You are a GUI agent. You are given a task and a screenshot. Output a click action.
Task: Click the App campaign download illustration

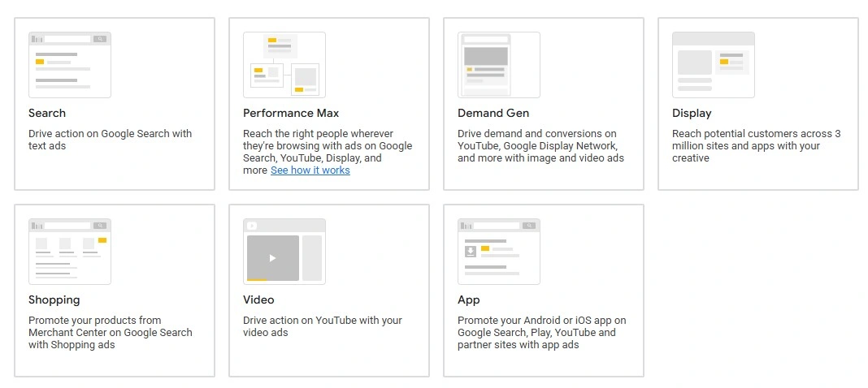[x=470, y=252]
